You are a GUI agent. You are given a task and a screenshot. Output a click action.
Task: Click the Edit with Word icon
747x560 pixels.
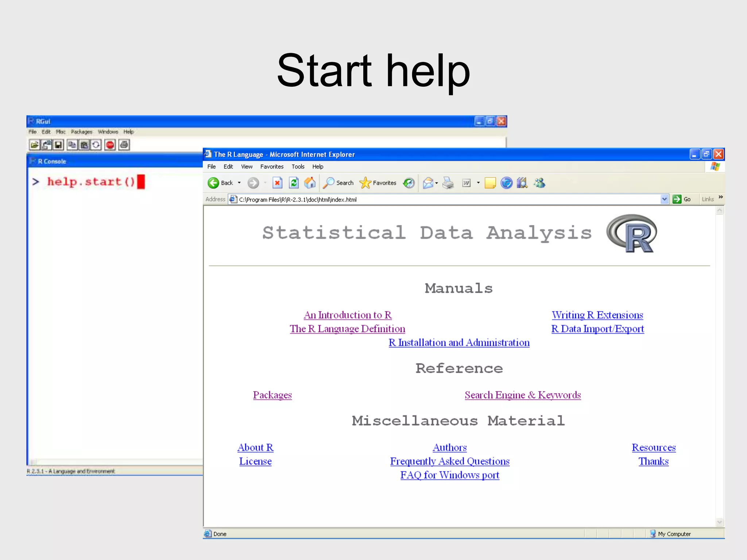(467, 183)
